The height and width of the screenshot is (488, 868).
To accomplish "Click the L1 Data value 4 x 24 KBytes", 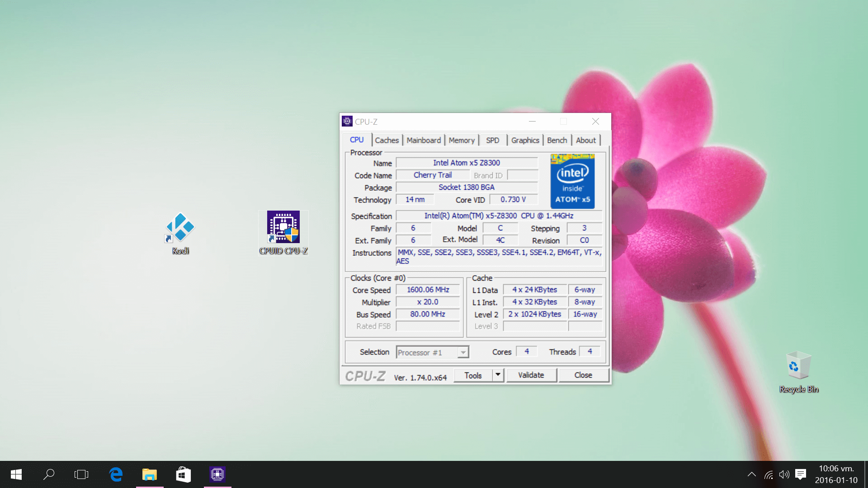I will pyautogui.click(x=535, y=290).
